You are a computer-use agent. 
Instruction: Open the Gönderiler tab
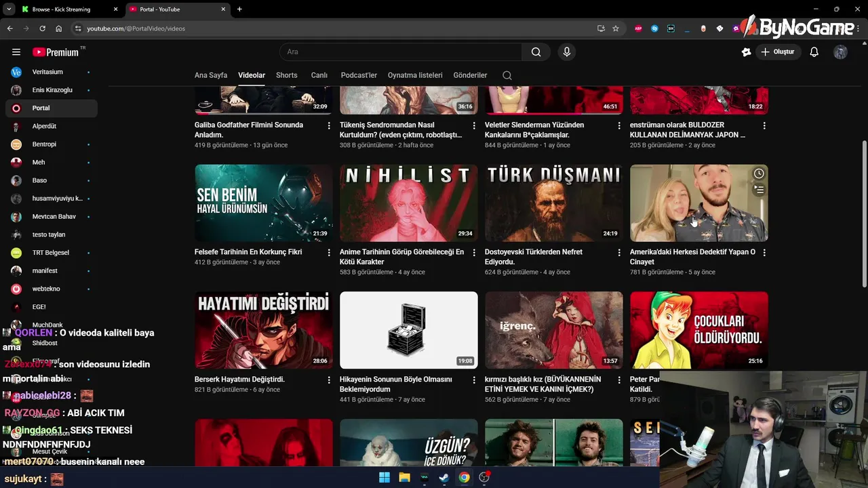[x=470, y=75]
